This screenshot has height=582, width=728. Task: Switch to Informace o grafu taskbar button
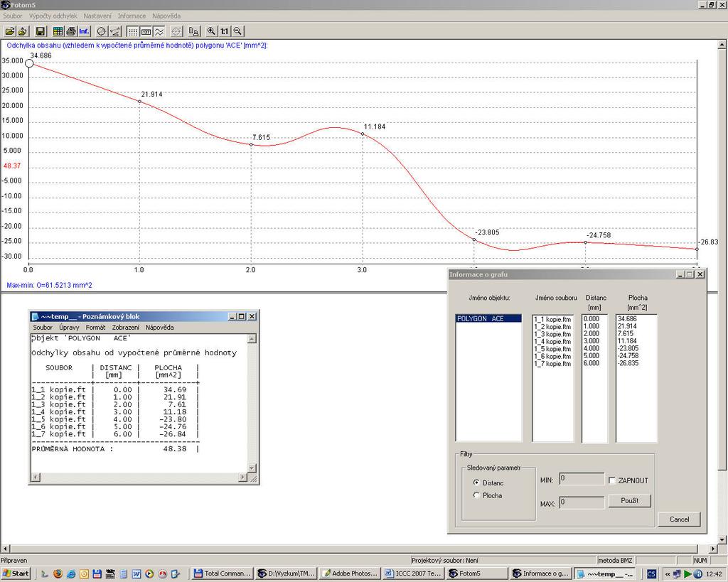pyautogui.click(x=541, y=573)
